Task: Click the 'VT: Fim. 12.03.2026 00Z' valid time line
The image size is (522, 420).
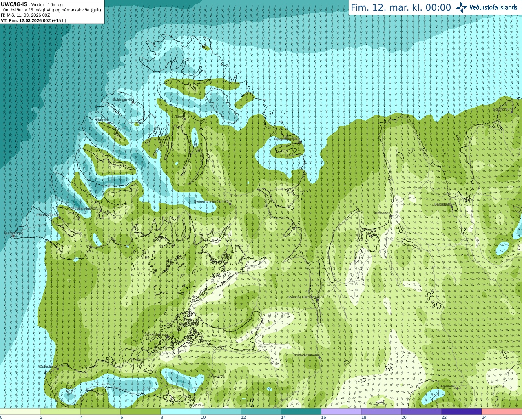Action: click(x=33, y=20)
